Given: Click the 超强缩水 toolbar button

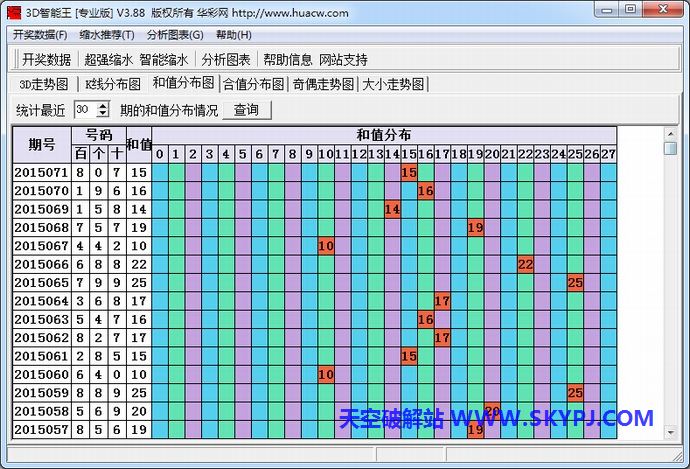Looking at the screenshot, I should click(x=108, y=60).
